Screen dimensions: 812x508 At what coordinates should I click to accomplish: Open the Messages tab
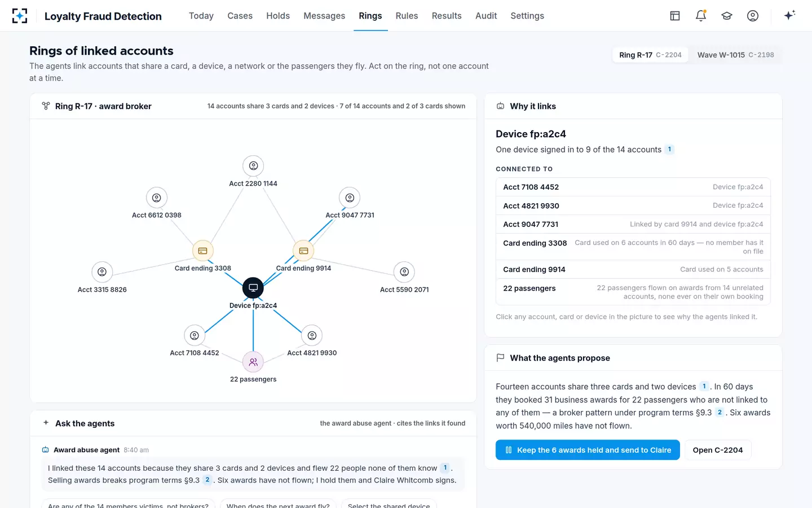pos(324,16)
